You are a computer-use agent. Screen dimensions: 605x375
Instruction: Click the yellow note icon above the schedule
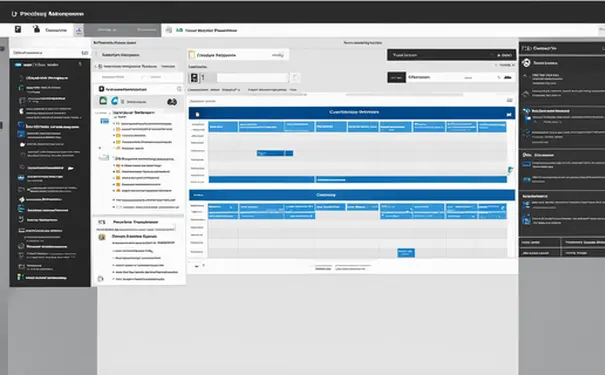click(x=192, y=55)
